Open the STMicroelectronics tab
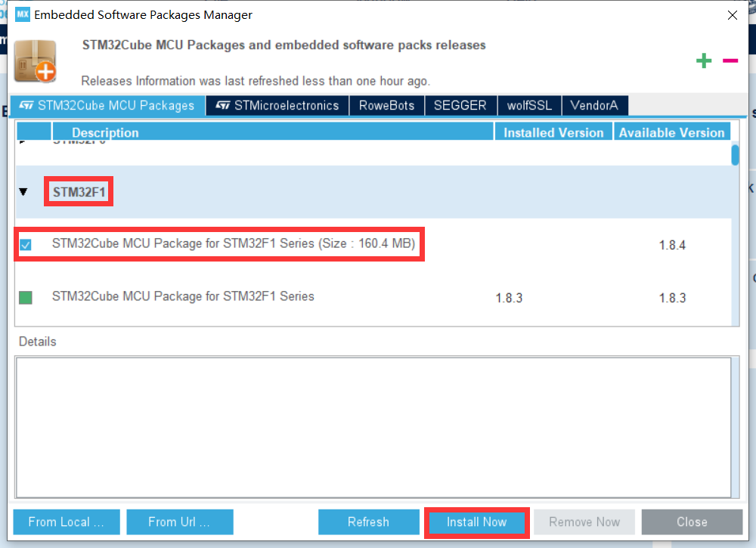This screenshot has height=548, width=756. pyautogui.click(x=277, y=106)
